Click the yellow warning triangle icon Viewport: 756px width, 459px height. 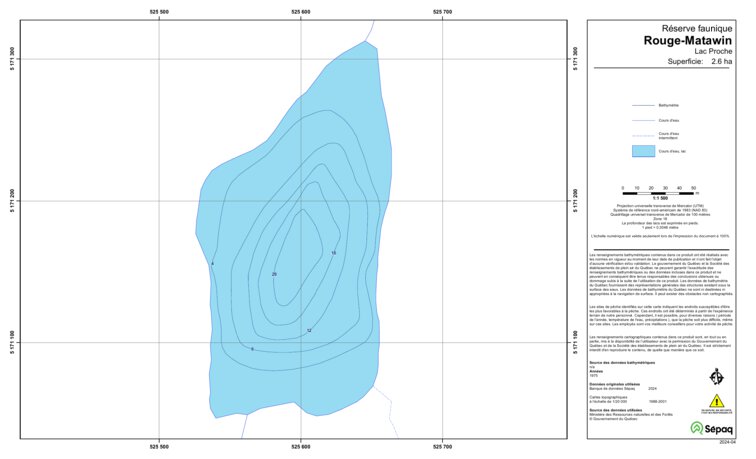[716, 401]
